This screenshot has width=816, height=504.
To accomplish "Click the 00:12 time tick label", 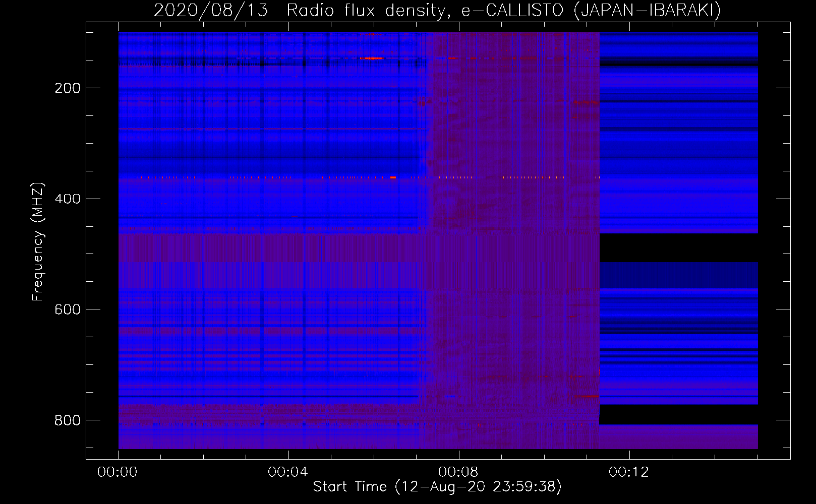I will point(629,472).
